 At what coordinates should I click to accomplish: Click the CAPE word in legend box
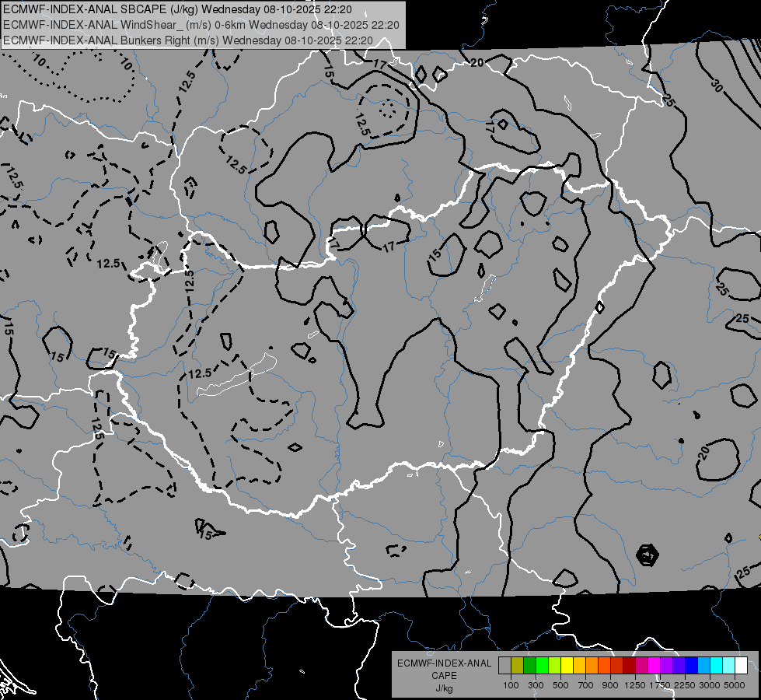click(444, 676)
